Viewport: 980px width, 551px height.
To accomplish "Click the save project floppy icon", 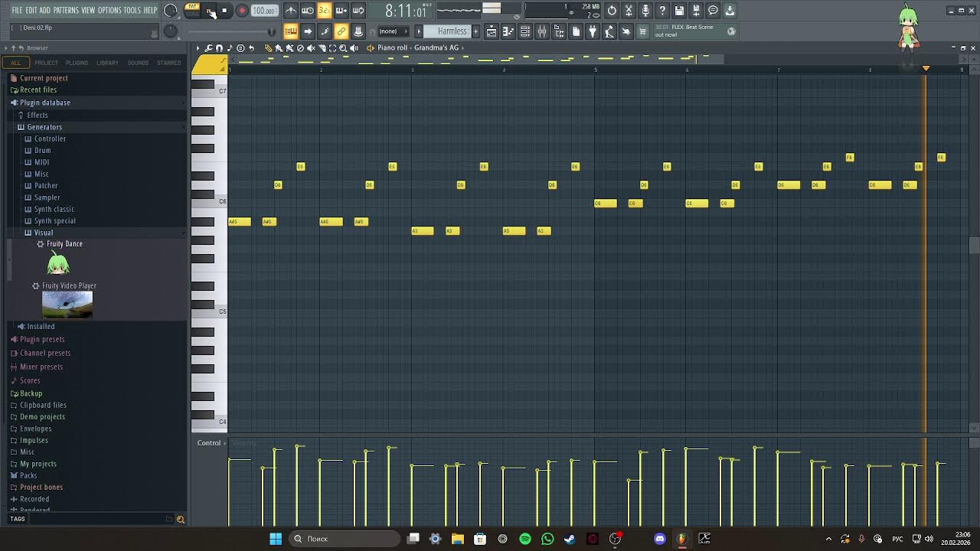I will pos(679,11).
